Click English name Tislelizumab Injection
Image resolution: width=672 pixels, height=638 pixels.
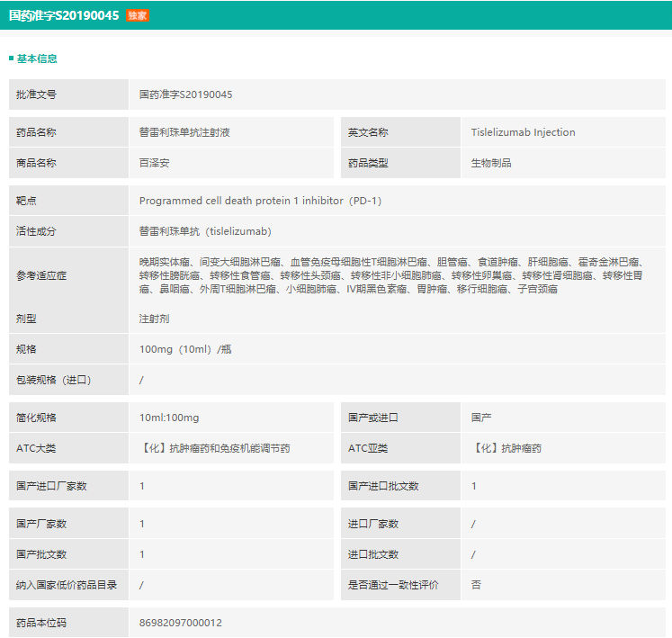[x=523, y=132]
